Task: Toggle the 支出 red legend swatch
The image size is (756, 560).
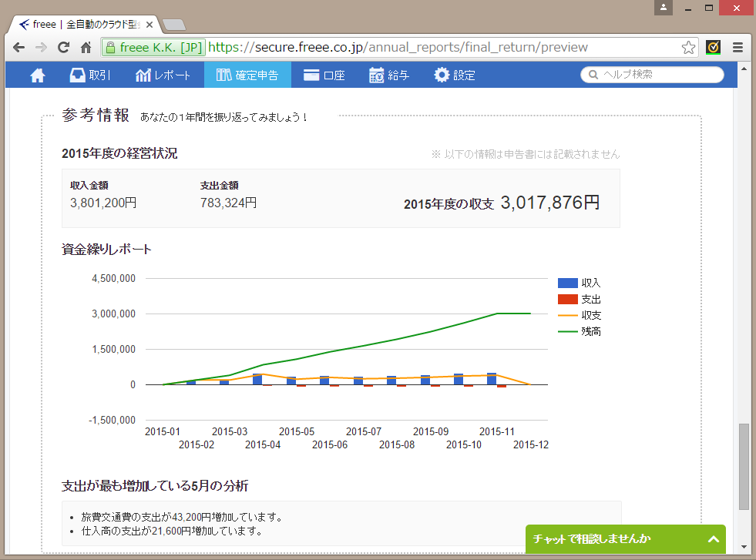Action: [567, 300]
